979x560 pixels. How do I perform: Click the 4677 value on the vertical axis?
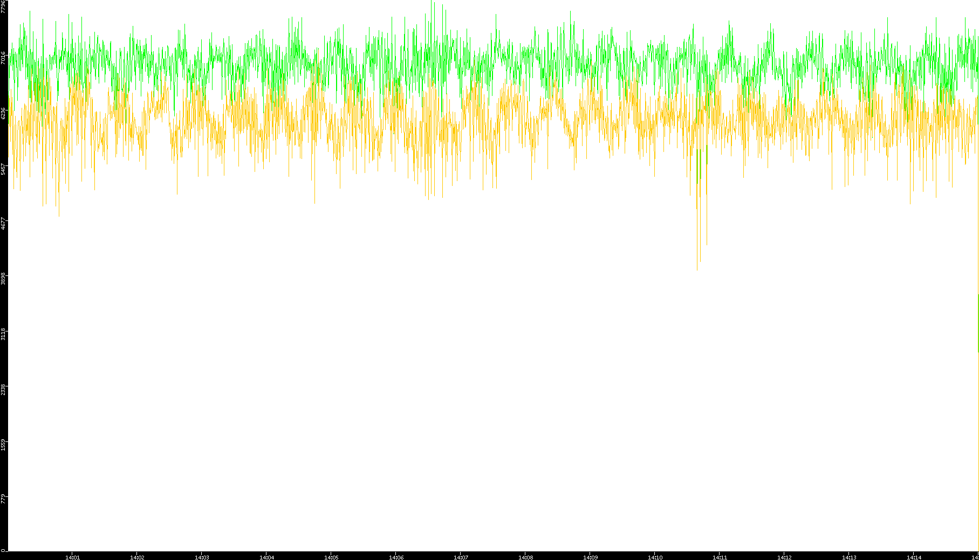tap(3, 224)
